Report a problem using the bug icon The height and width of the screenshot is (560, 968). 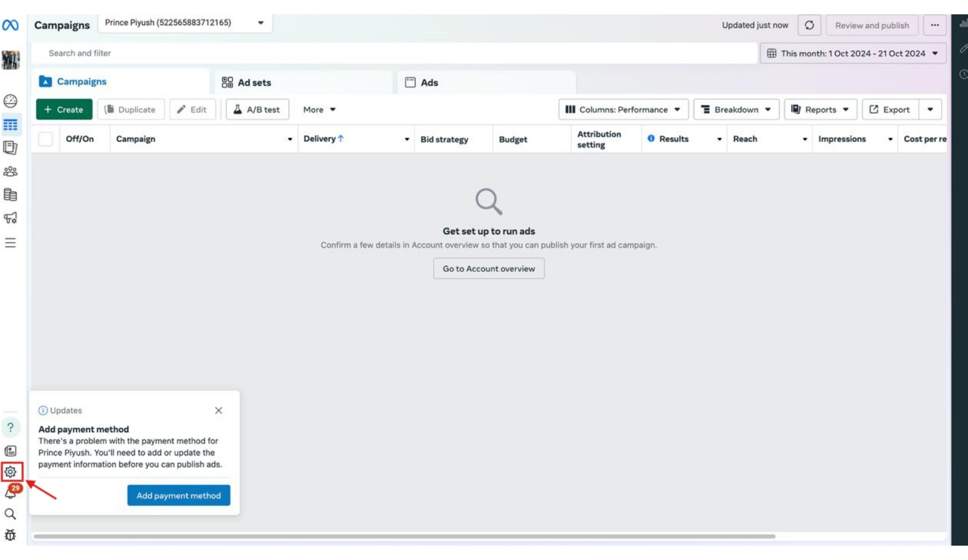click(10, 535)
